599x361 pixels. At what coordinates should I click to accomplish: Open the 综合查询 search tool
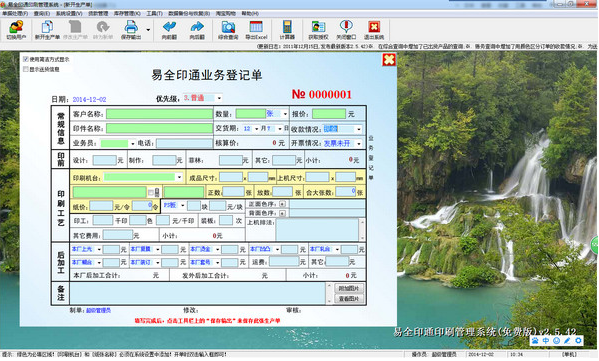point(228,30)
